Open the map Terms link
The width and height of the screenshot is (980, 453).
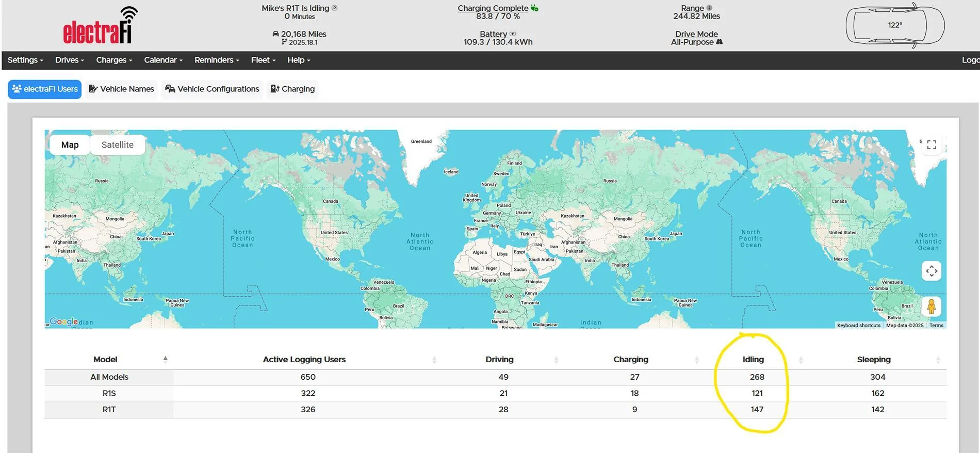coord(936,326)
